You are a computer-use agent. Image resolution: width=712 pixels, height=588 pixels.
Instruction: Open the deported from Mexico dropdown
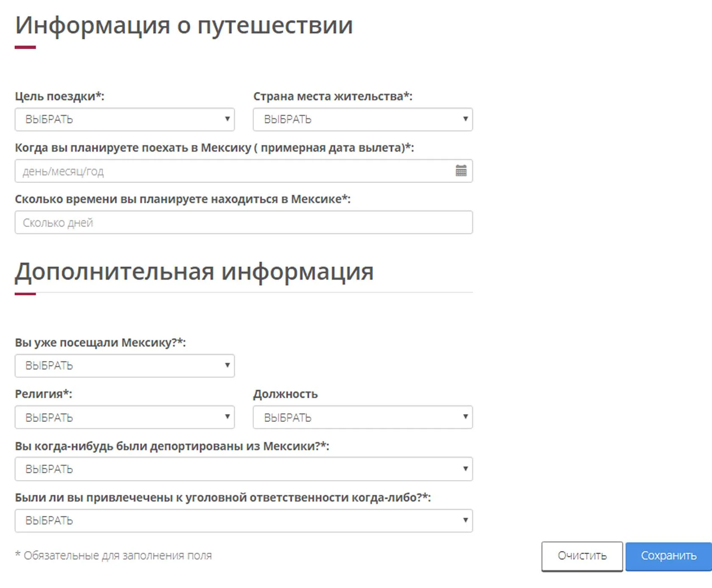tap(244, 469)
